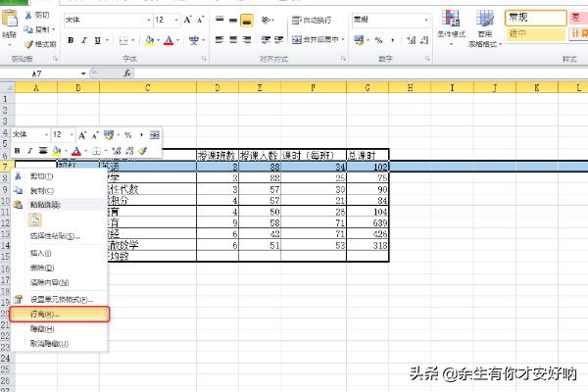Click Bold in the mini toolbar
588x392 pixels.
(x=18, y=151)
